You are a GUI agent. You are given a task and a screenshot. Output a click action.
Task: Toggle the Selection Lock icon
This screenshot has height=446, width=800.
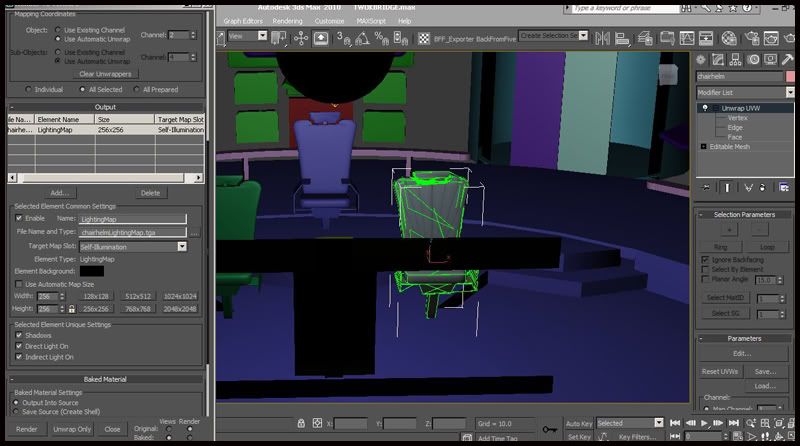point(301,423)
